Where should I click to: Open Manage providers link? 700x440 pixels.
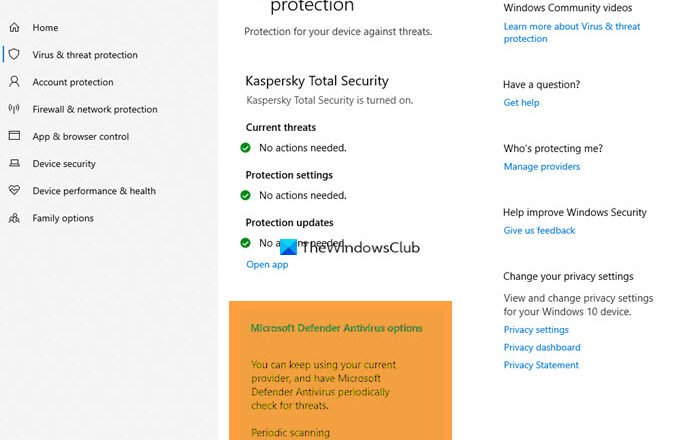(541, 167)
